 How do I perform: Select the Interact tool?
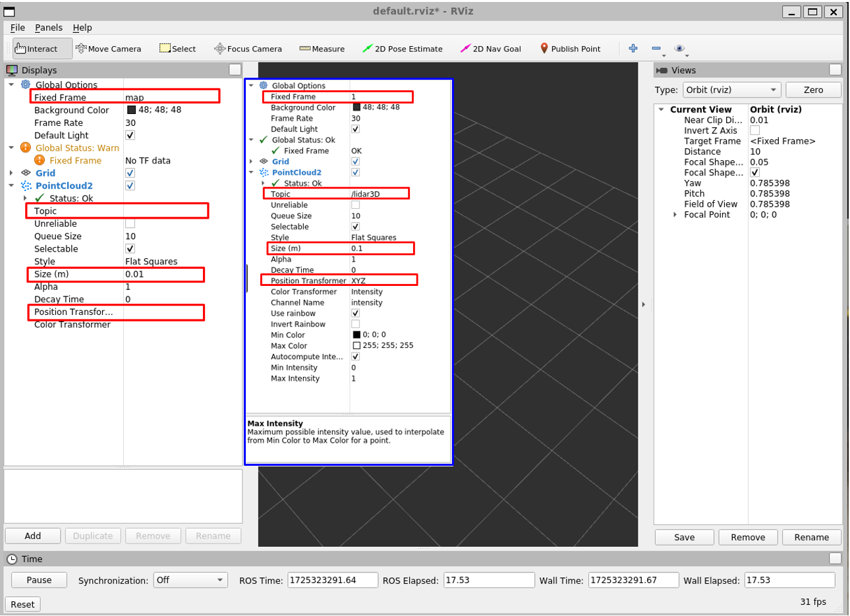pyautogui.click(x=36, y=49)
